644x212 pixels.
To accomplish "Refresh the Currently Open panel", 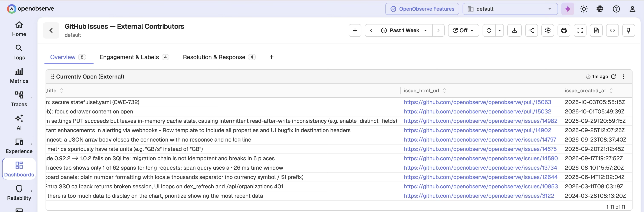I will coord(613,76).
